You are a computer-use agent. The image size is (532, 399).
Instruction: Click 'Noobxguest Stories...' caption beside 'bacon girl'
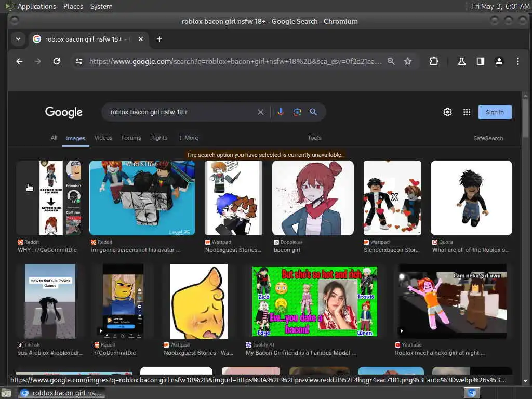[233, 250]
